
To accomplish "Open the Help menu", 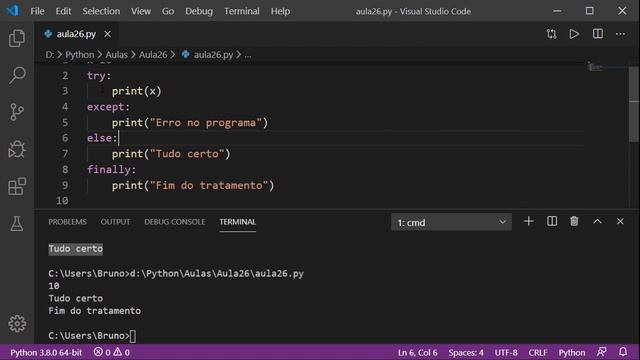I will click(x=280, y=11).
